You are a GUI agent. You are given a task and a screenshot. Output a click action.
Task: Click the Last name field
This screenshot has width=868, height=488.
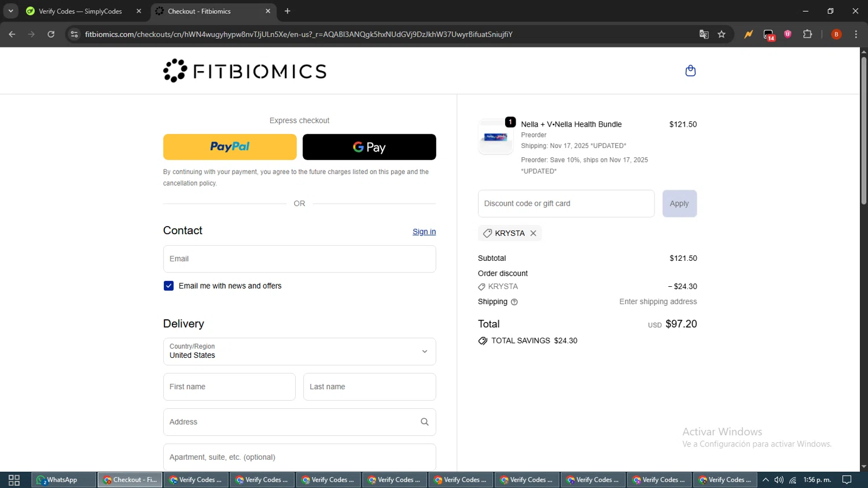coord(370,387)
